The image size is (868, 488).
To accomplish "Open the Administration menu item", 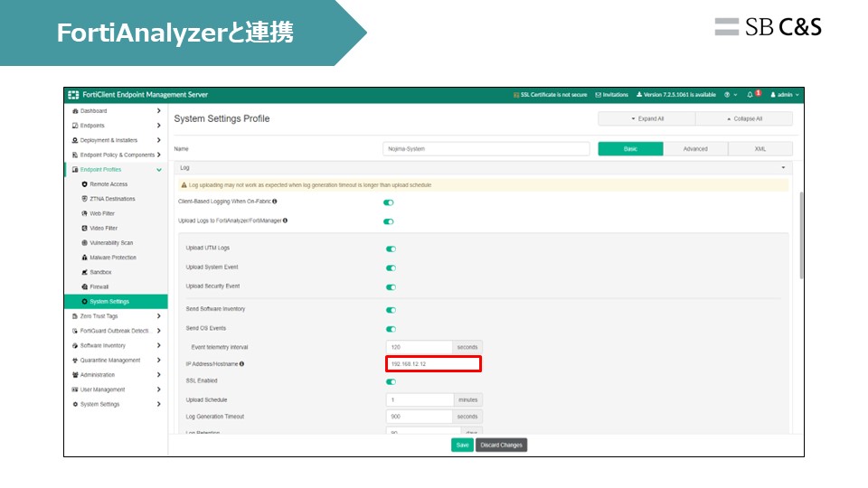I will click(x=116, y=375).
